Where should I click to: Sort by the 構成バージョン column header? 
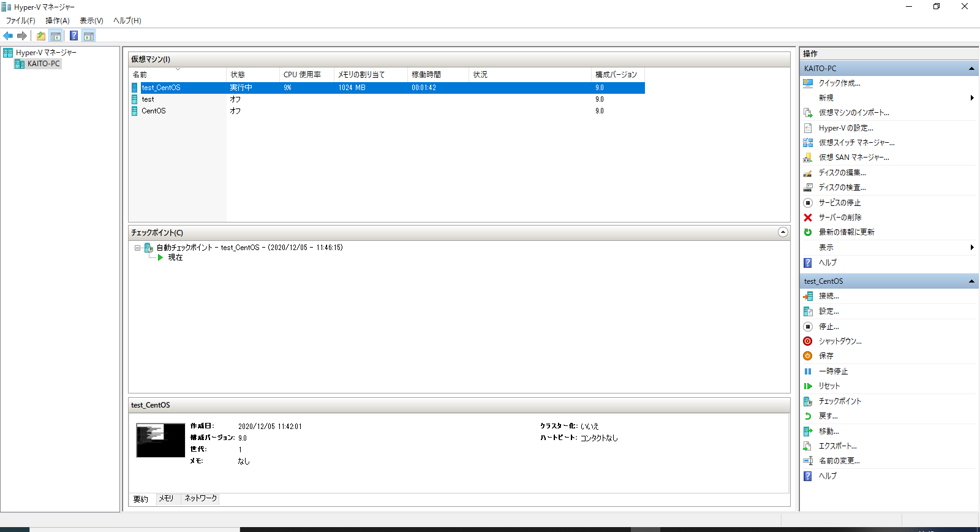[618, 75]
